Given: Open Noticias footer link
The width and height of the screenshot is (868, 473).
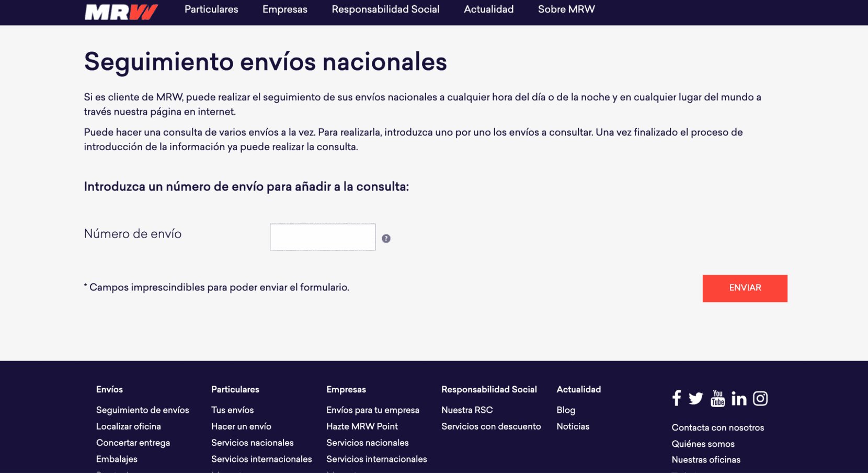Looking at the screenshot, I should [x=573, y=426].
